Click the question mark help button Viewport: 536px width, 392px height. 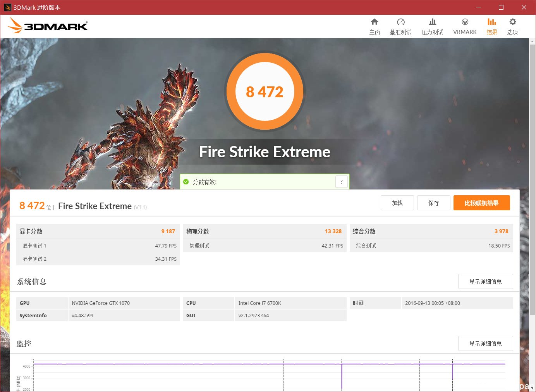[x=341, y=182]
